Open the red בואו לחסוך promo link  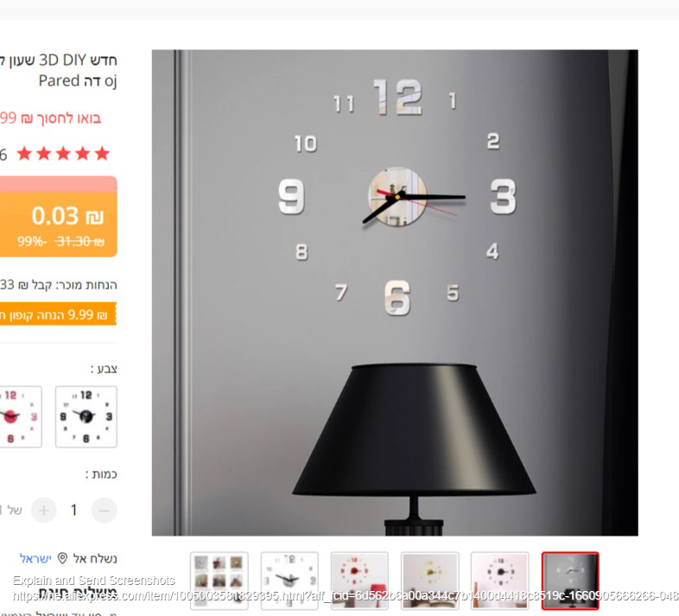coord(50,117)
